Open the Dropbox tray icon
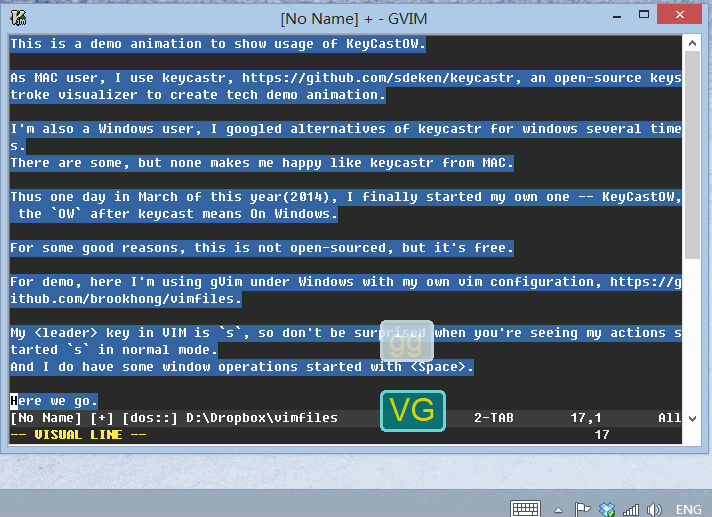 click(x=607, y=510)
